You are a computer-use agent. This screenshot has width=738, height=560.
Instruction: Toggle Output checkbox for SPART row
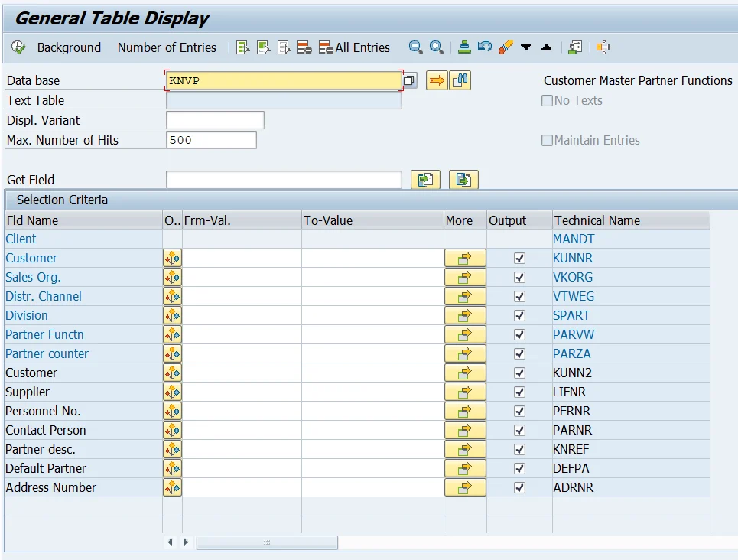point(519,315)
